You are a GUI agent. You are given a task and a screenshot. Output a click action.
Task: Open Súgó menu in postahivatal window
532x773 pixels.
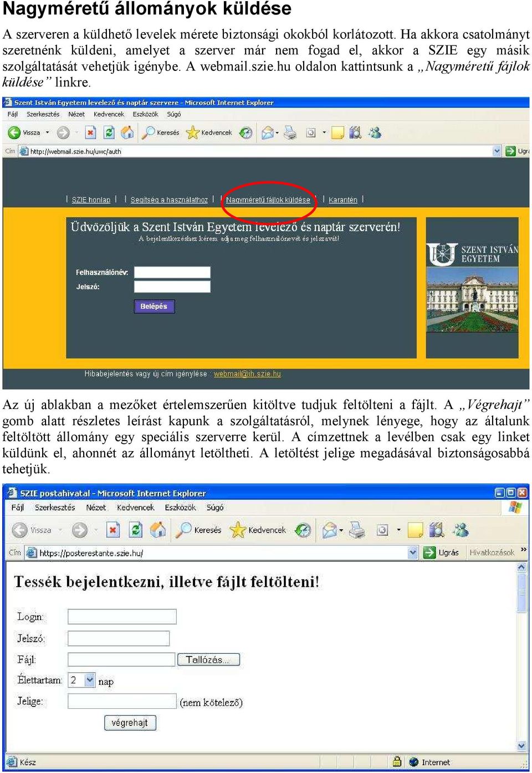[215, 507]
